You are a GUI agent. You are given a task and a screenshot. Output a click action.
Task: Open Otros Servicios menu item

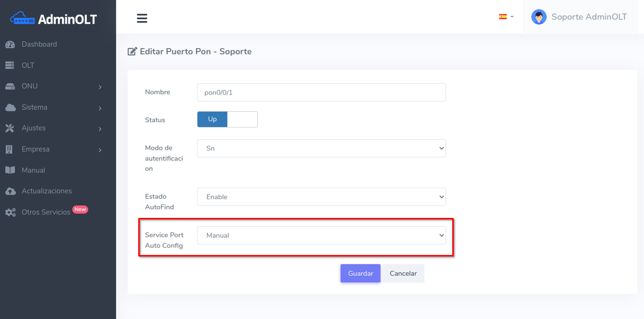pos(46,212)
